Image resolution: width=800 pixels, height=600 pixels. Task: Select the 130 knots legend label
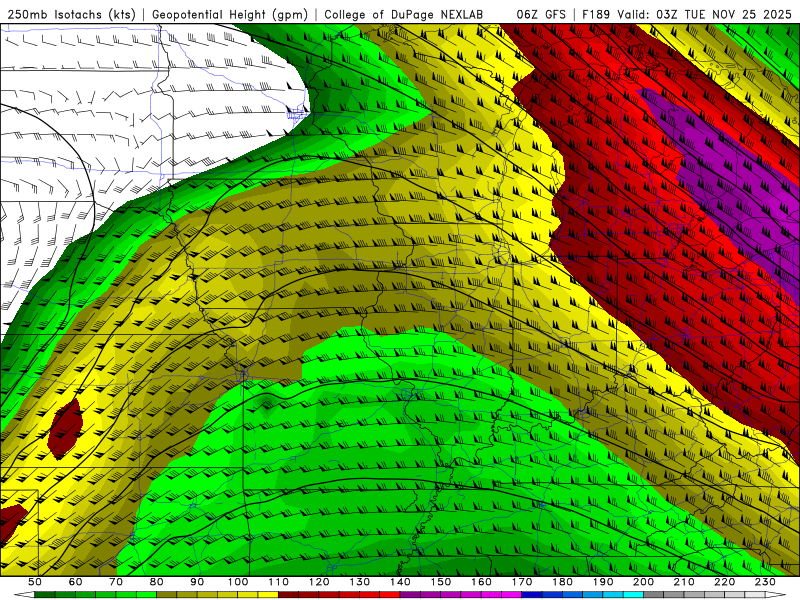(359, 582)
